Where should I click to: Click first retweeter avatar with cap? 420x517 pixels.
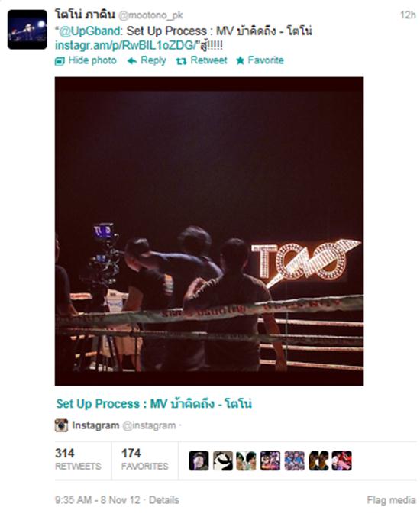(x=199, y=460)
